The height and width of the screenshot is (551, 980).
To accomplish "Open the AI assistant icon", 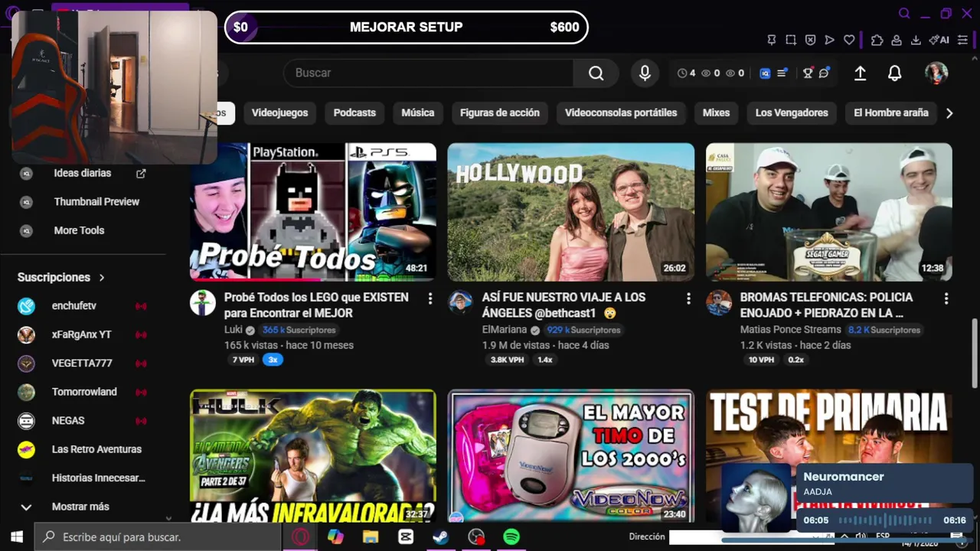I will [939, 40].
